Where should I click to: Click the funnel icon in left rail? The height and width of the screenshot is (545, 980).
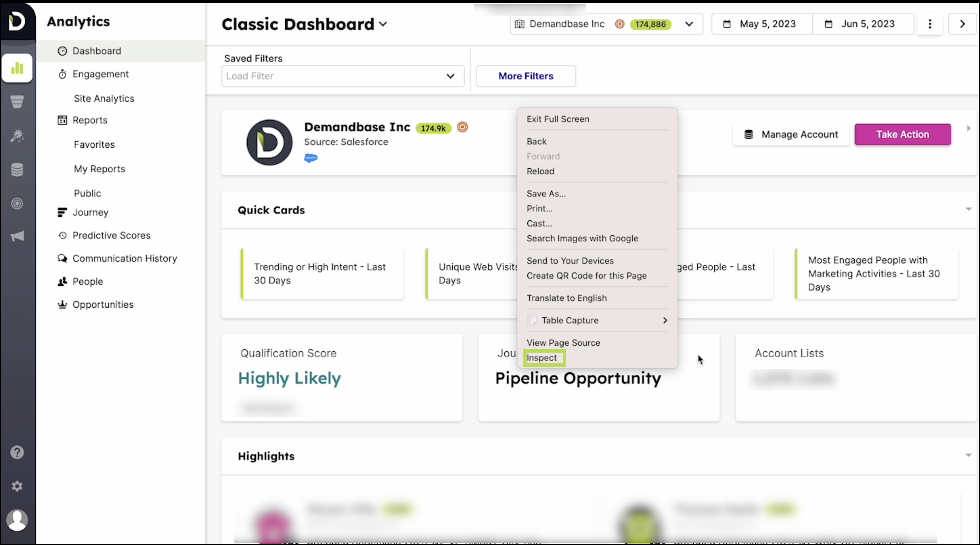click(x=17, y=102)
